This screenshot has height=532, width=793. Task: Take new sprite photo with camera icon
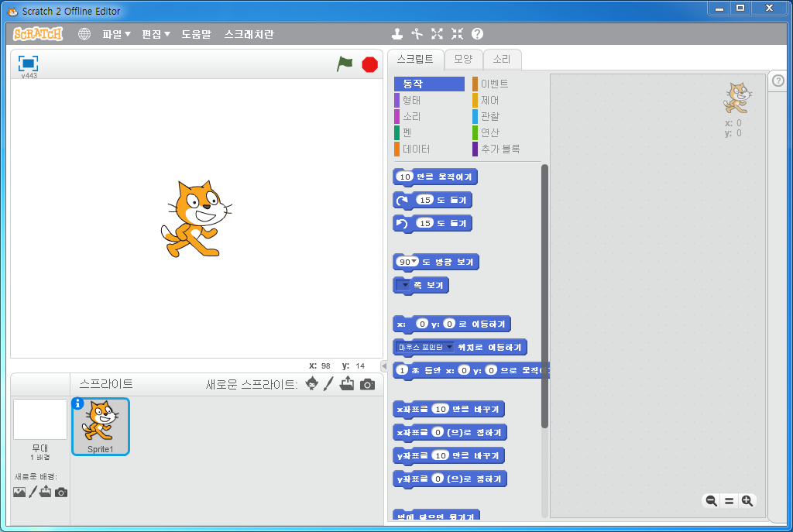point(368,384)
